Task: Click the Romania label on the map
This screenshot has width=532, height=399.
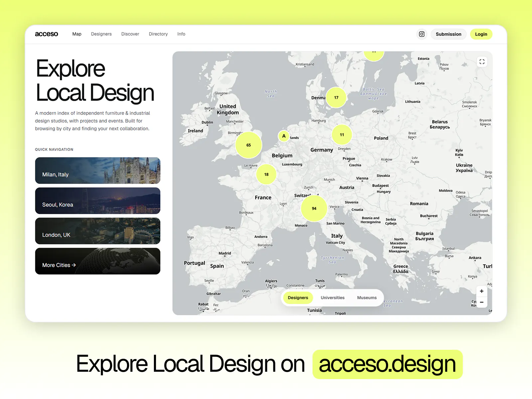Action: 419,203
